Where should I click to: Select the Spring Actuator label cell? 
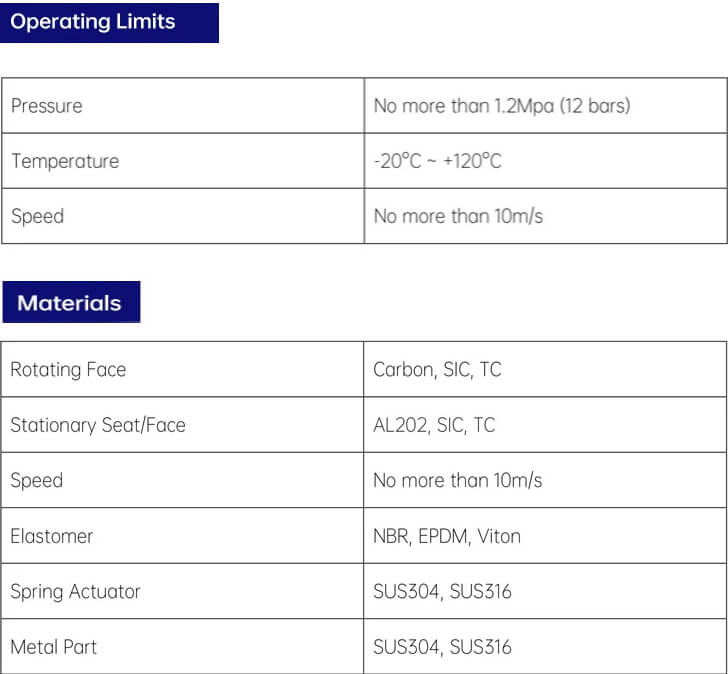click(x=75, y=592)
